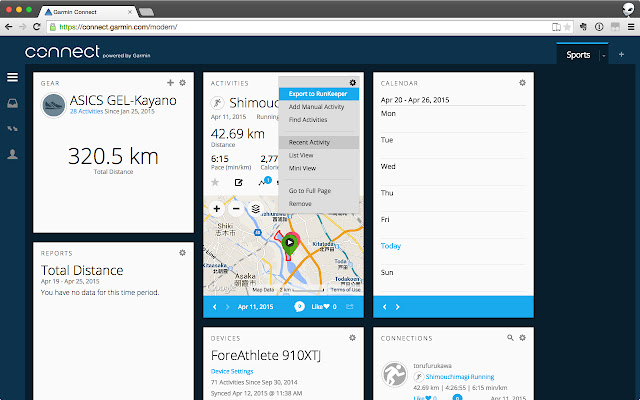Open Shimouchimagi Running connection link
Viewport: 640px width, 400px height.
(x=460, y=377)
